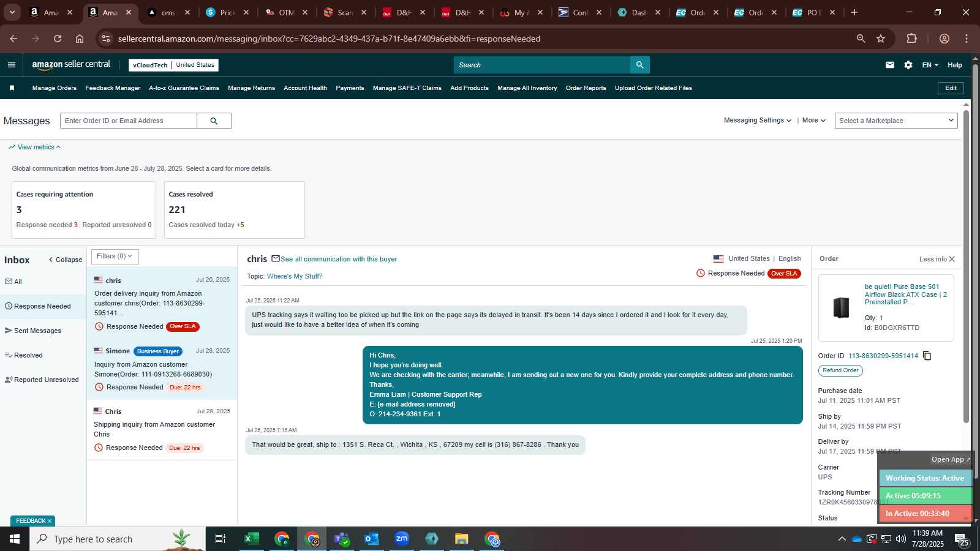
Task: Open the Filters (0) dropdown
Action: pyautogui.click(x=115, y=257)
